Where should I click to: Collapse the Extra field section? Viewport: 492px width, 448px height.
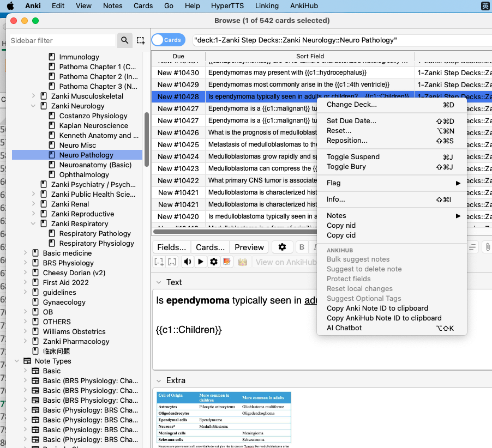[159, 380]
